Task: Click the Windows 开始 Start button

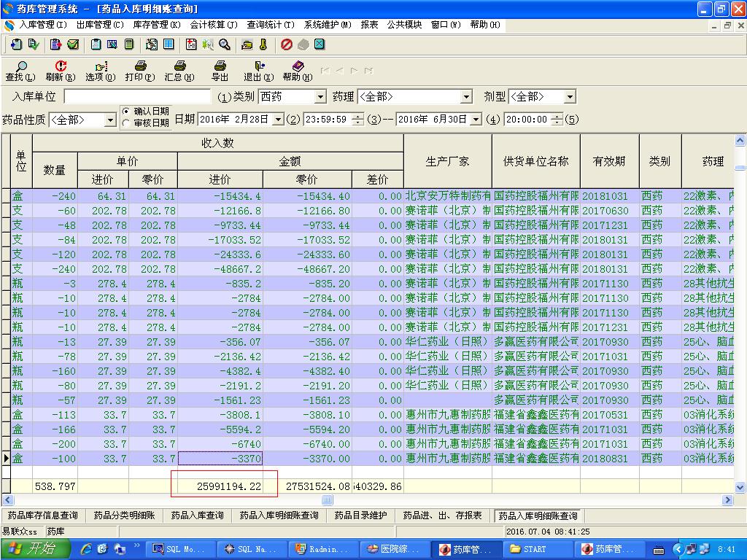Action: click(x=35, y=549)
